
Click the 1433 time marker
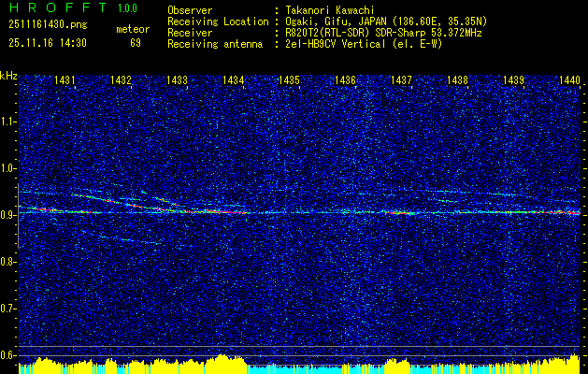point(177,79)
